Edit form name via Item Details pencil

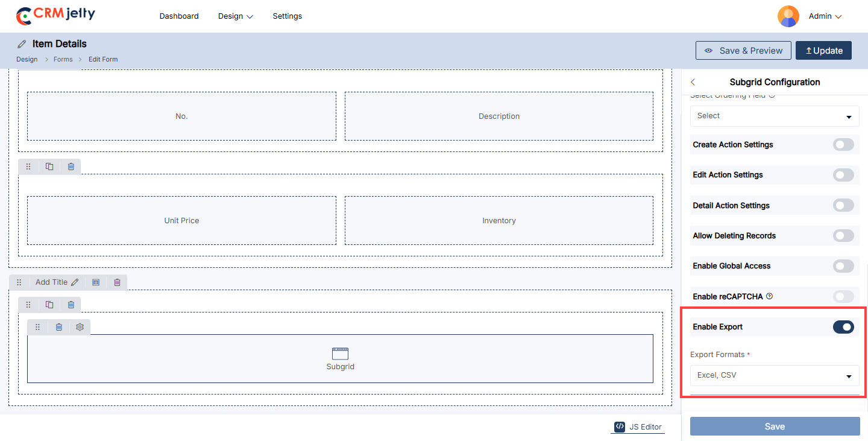(22, 44)
